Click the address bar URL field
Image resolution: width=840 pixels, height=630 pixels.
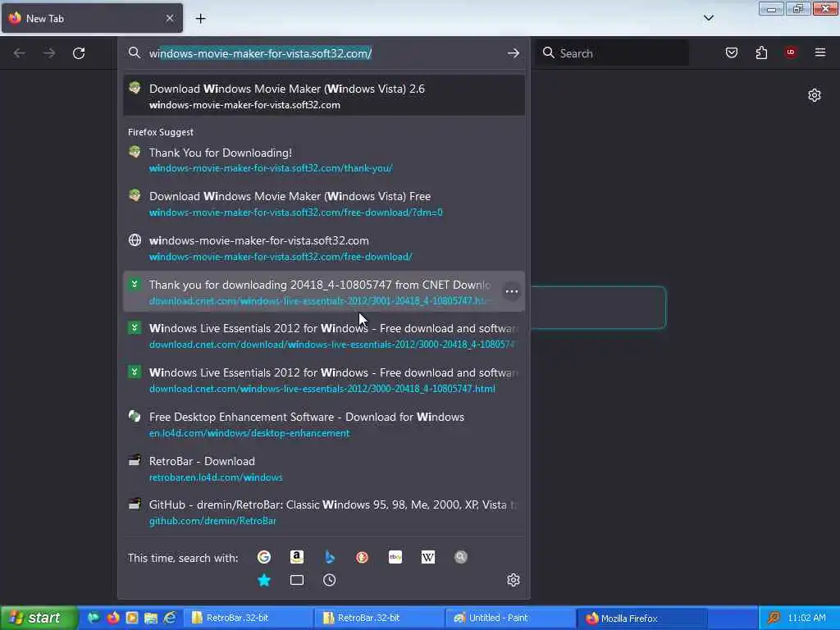tap(324, 53)
